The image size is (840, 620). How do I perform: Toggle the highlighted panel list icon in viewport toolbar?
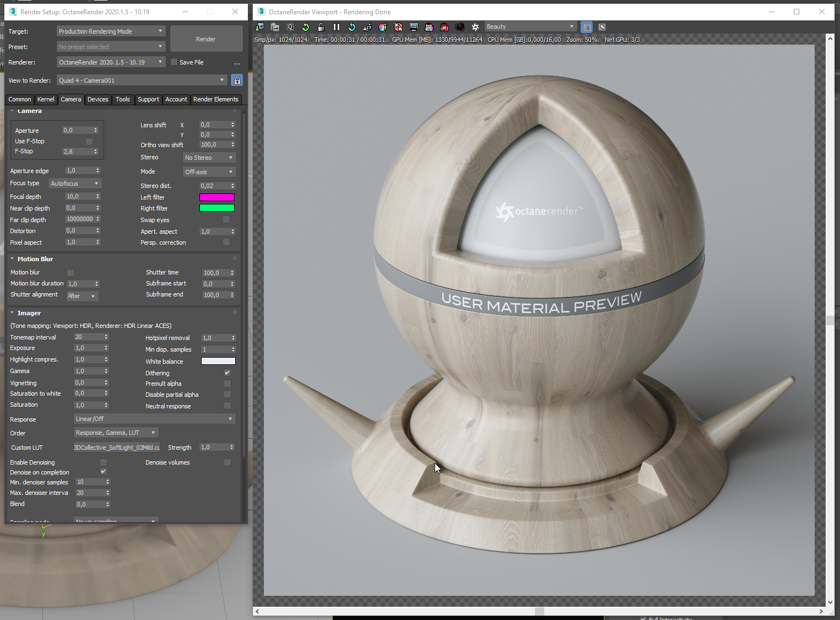tap(587, 27)
